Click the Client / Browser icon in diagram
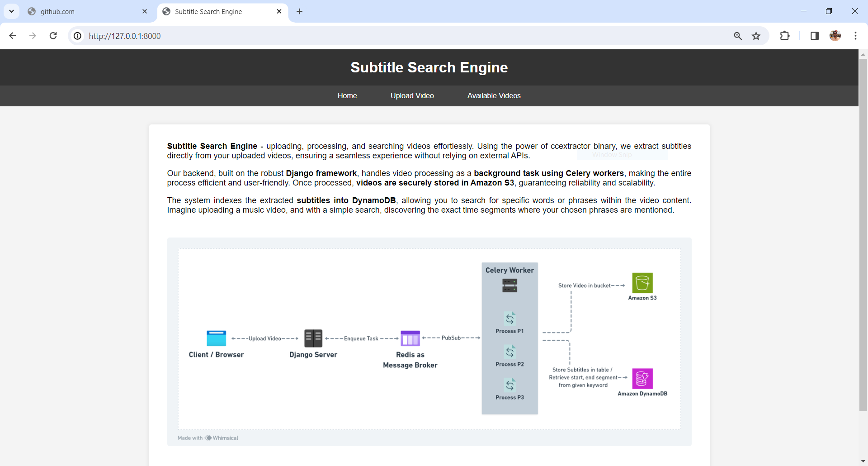Viewport: 868px width, 466px height. click(x=216, y=338)
